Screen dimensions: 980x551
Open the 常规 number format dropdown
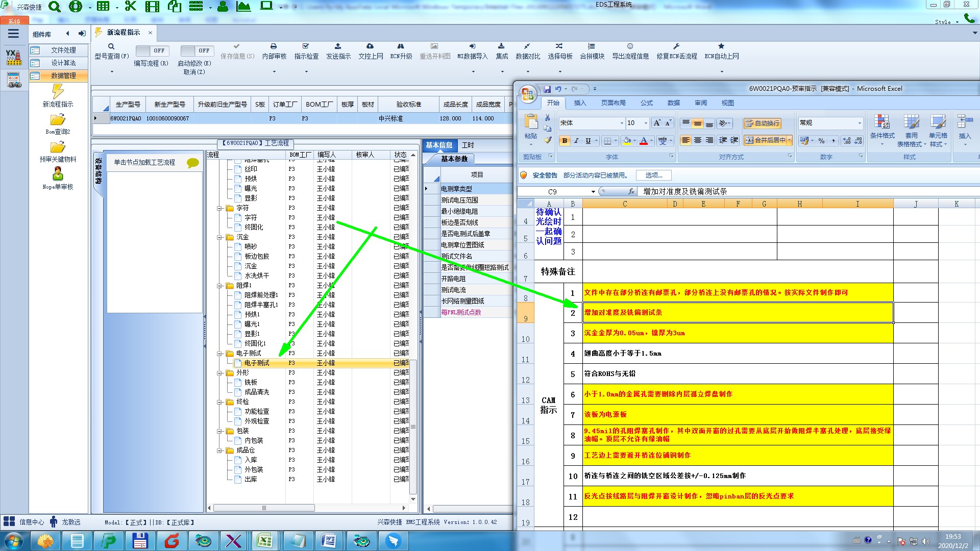[x=860, y=123]
